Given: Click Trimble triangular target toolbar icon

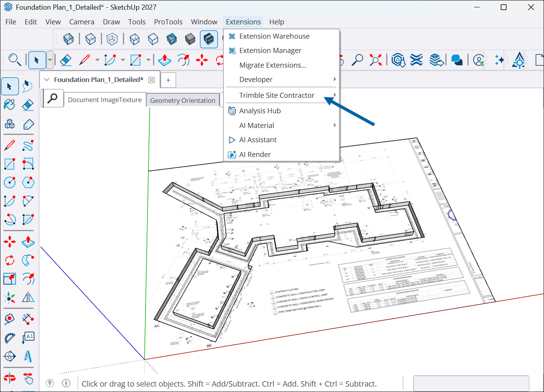Looking at the screenshot, I should 519,60.
